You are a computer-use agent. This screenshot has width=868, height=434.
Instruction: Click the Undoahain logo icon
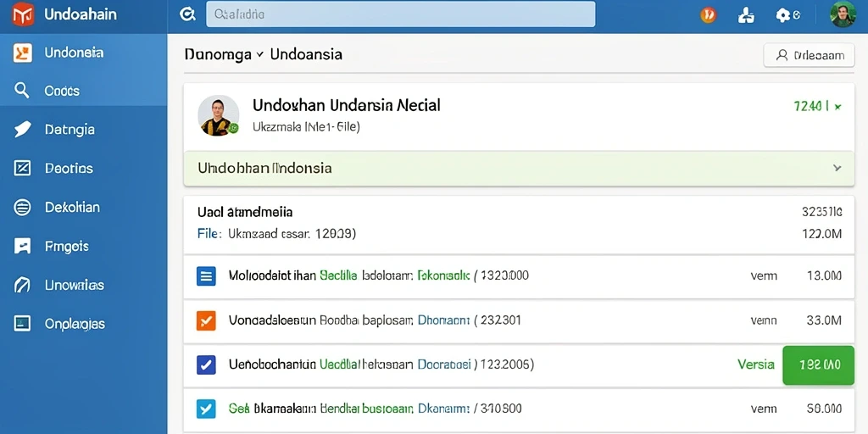(23, 14)
